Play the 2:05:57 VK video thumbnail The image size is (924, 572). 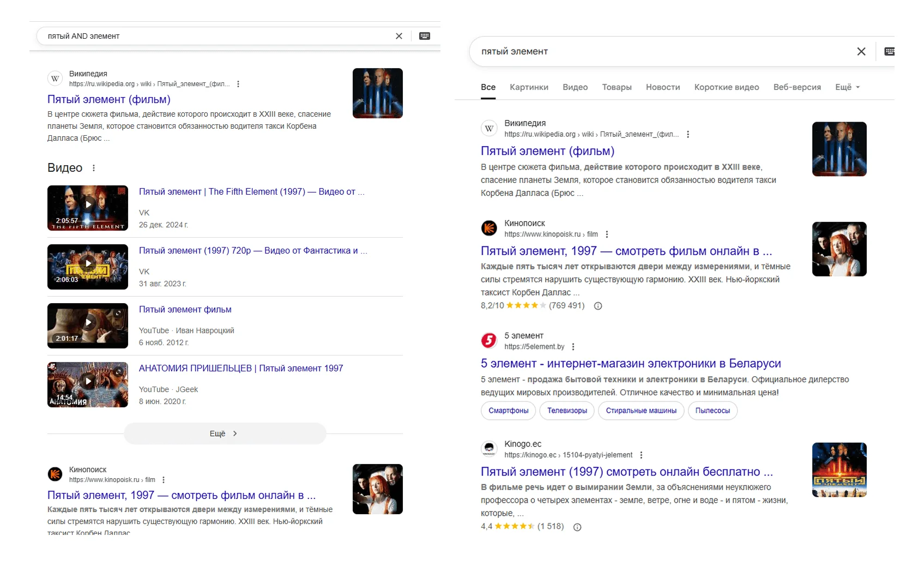click(x=88, y=208)
